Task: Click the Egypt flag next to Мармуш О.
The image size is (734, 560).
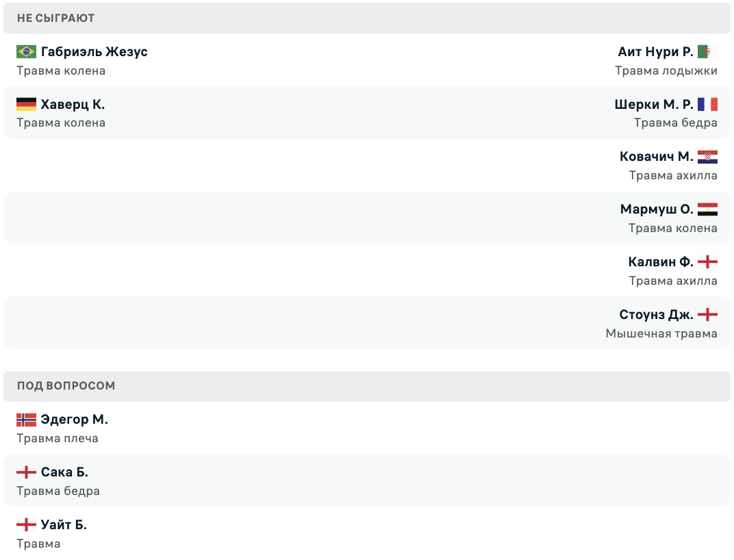Action: click(707, 209)
